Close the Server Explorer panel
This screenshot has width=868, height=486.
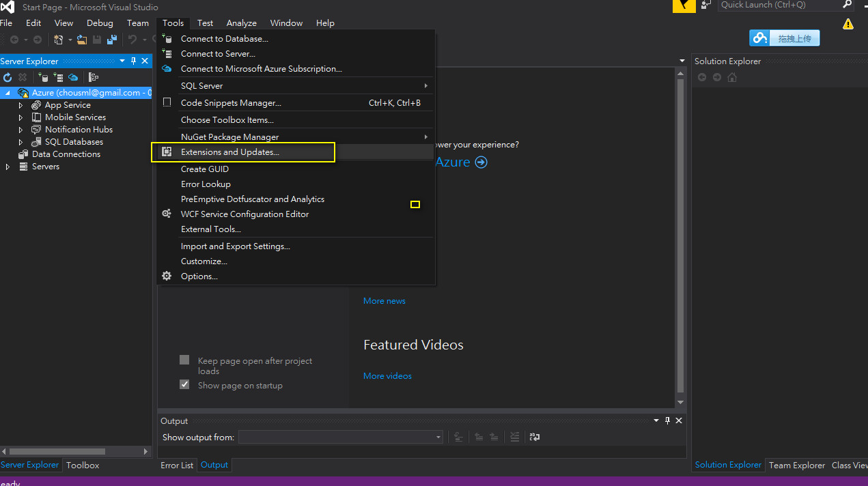pyautogui.click(x=145, y=61)
